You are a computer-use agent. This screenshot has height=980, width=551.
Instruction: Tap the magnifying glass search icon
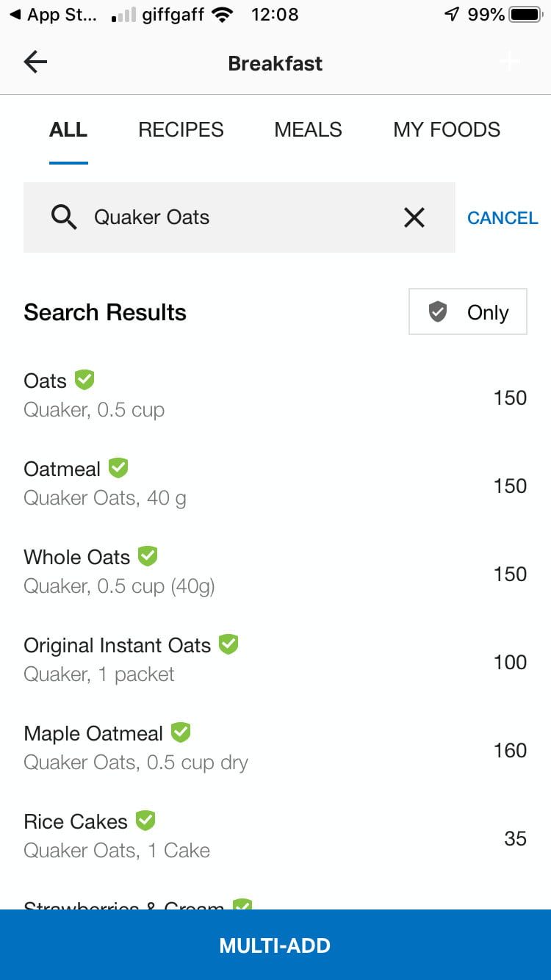[64, 217]
